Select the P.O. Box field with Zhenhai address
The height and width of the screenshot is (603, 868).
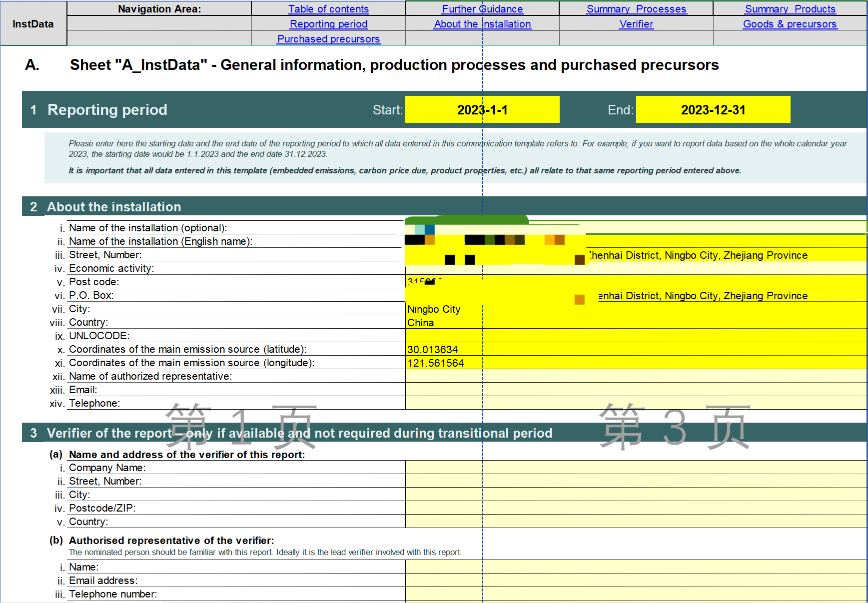coord(636,295)
